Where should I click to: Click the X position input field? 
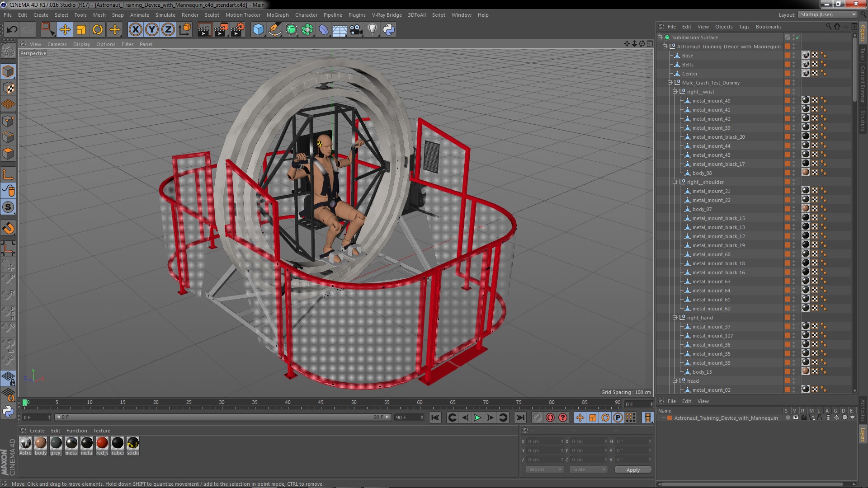click(x=544, y=441)
